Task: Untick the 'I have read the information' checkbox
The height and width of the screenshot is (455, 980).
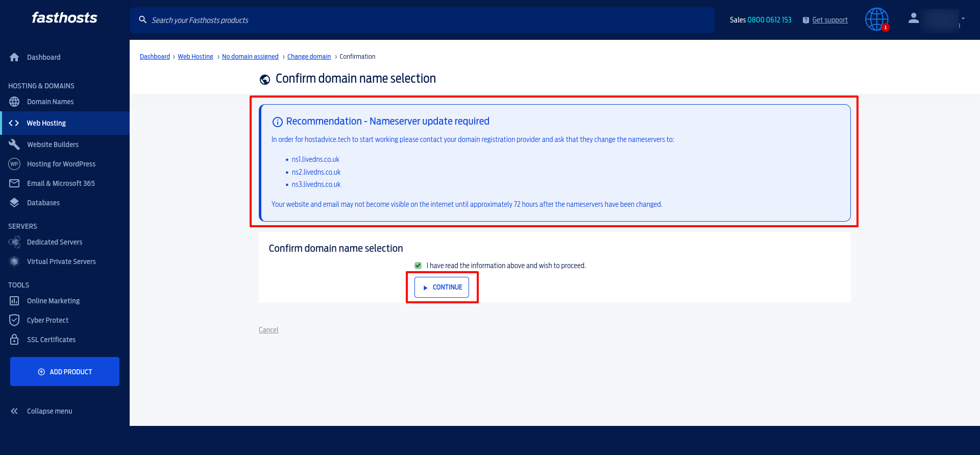Action: coord(418,266)
